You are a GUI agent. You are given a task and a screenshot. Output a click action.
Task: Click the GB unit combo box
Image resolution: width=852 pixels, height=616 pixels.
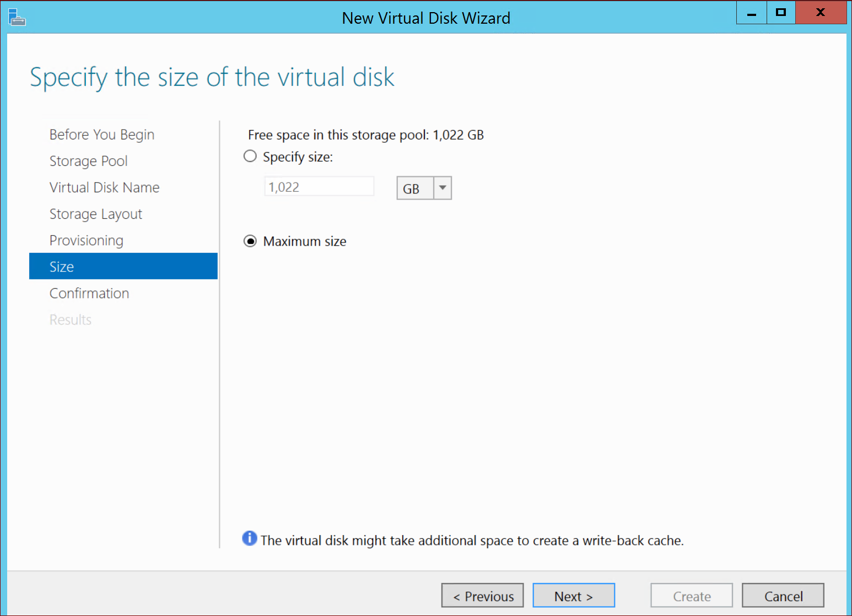415,188
